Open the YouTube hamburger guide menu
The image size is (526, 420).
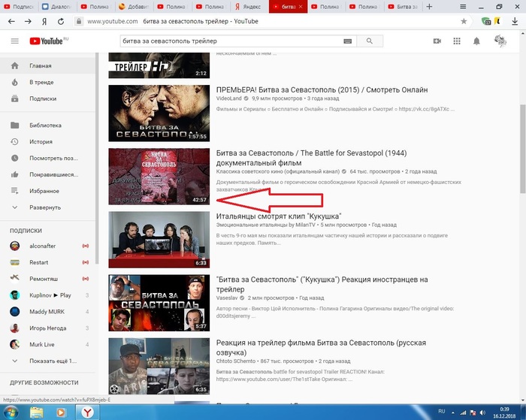[x=14, y=41]
